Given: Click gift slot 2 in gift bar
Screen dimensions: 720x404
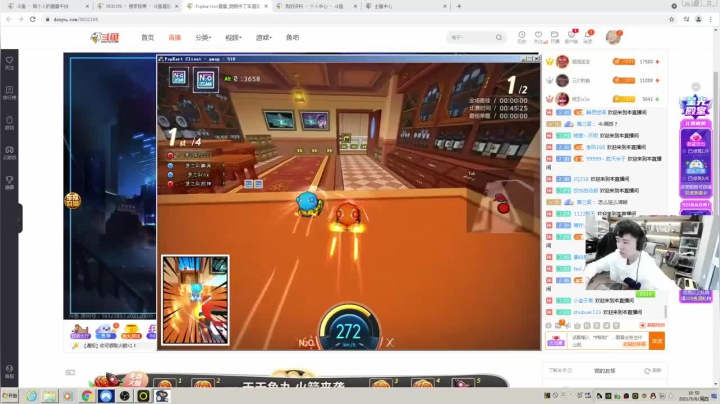Looking at the screenshot, I should click(x=205, y=383).
